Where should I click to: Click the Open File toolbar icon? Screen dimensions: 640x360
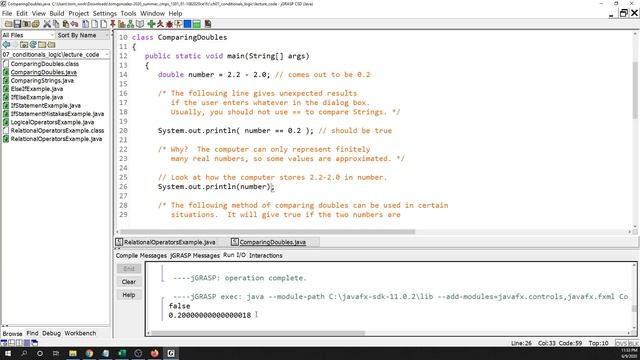click(x=8, y=24)
